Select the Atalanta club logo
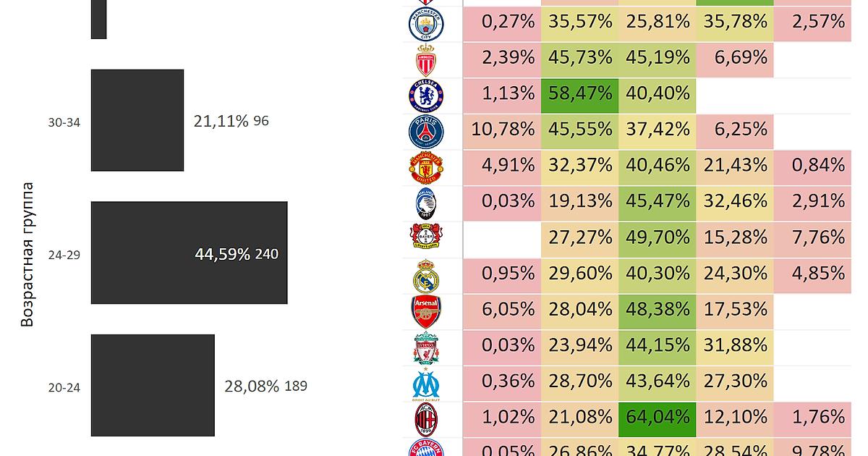The width and height of the screenshot is (868, 456). pyautogui.click(x=425, y=203)
